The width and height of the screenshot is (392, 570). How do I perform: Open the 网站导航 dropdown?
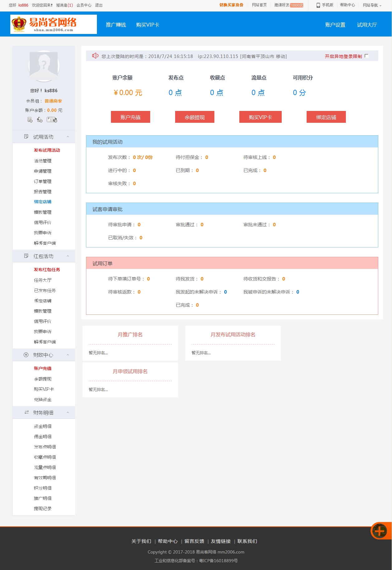[372, 5]
